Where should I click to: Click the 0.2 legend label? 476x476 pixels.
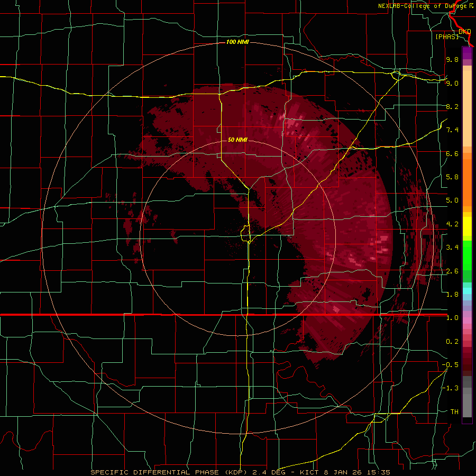(452, 342)
